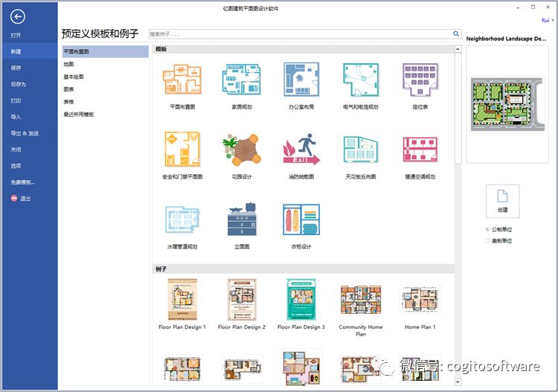Pick the 立面图 template icon
558x392 pixels.
242,219
